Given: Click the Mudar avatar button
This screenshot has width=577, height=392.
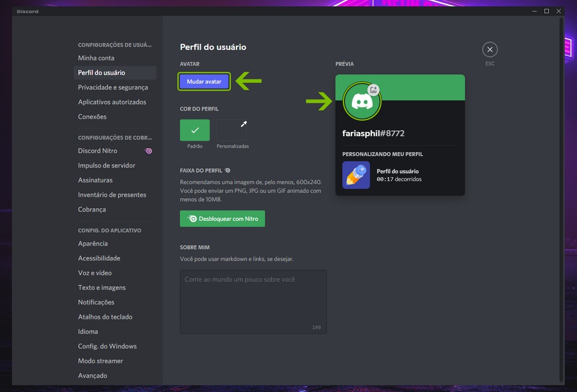Looking at the screenshot, I should click(204, 82).
